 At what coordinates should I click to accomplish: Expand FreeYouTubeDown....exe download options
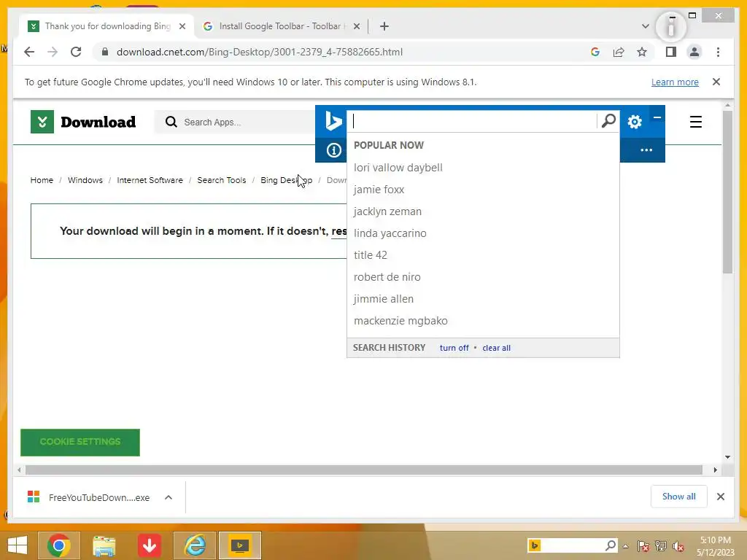point(169,497)
